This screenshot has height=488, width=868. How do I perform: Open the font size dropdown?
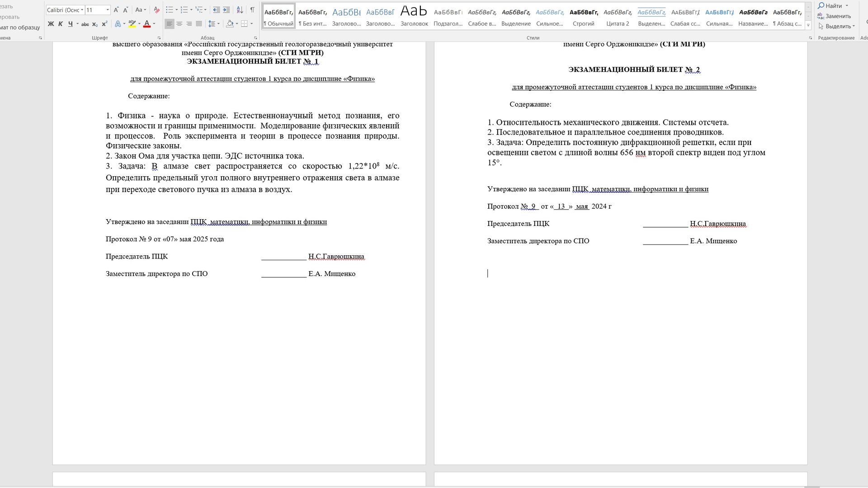coord(108,10)
